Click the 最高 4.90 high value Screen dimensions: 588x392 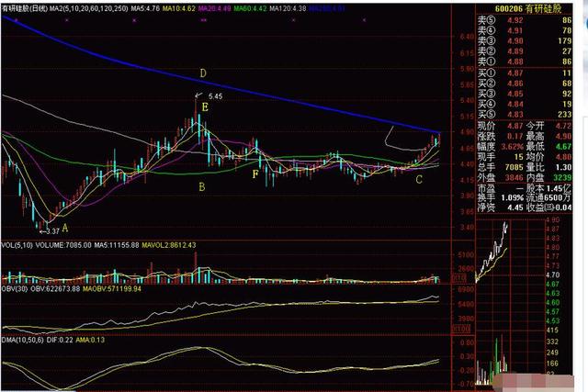point(548,136)
